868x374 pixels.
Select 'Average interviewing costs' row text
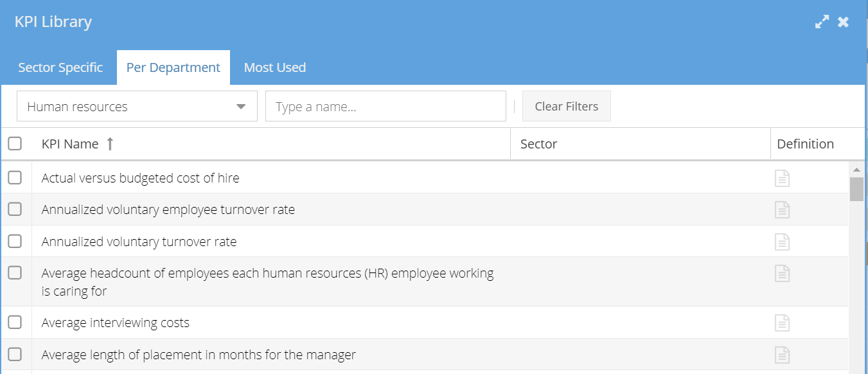coord(116,323)
